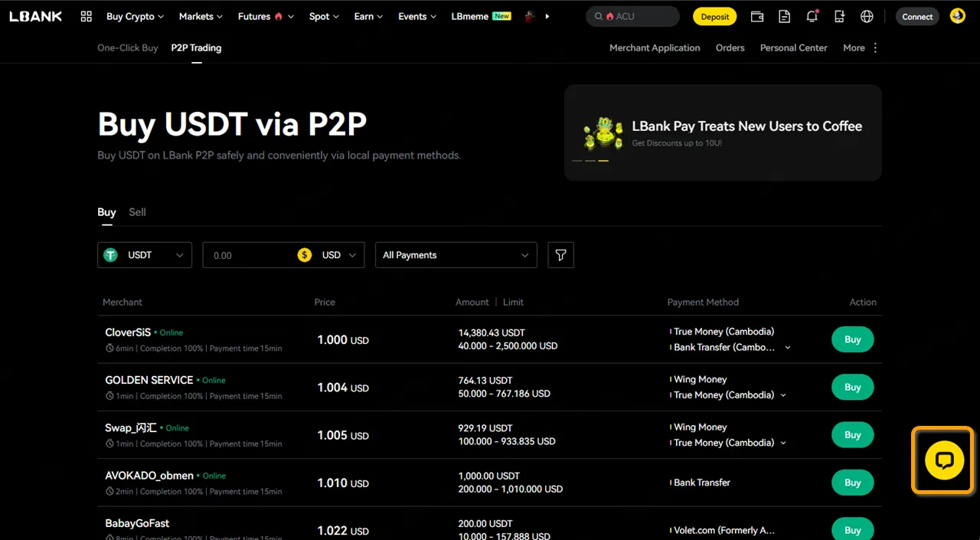
Task: Open the orders document icon
Action: tap(784, 16)
